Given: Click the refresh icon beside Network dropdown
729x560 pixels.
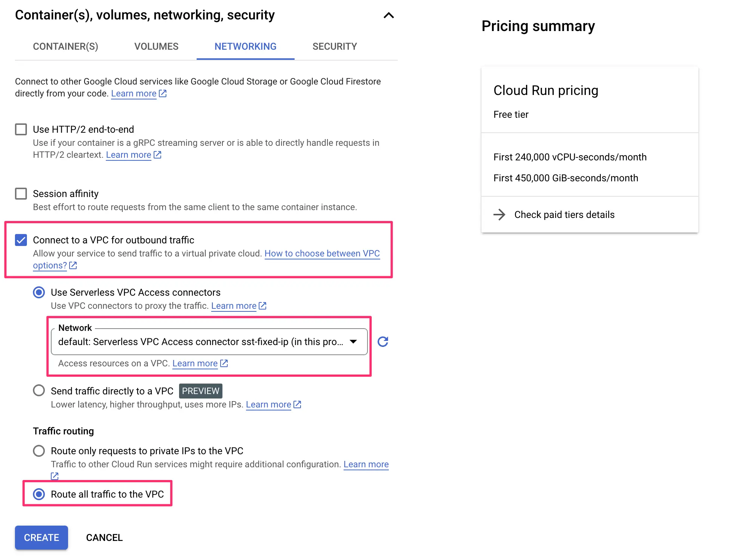Looking at the screenshot, I should click(382, 342).
